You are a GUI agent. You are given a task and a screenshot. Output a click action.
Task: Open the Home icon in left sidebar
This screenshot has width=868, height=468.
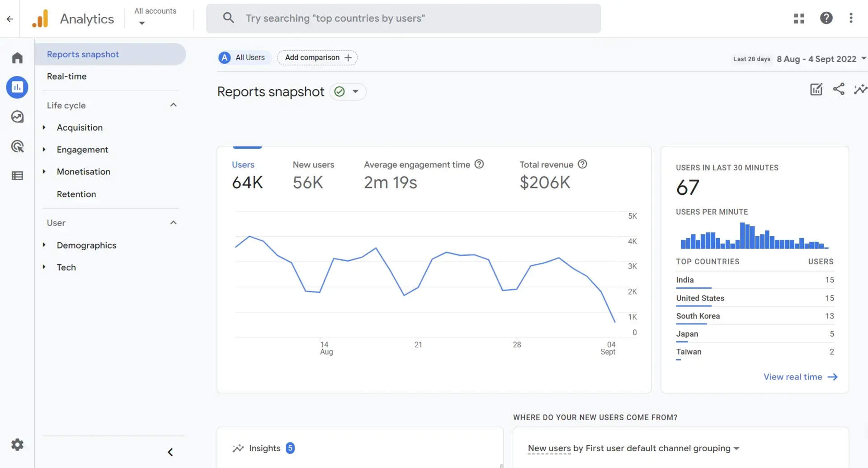[17, 57]
